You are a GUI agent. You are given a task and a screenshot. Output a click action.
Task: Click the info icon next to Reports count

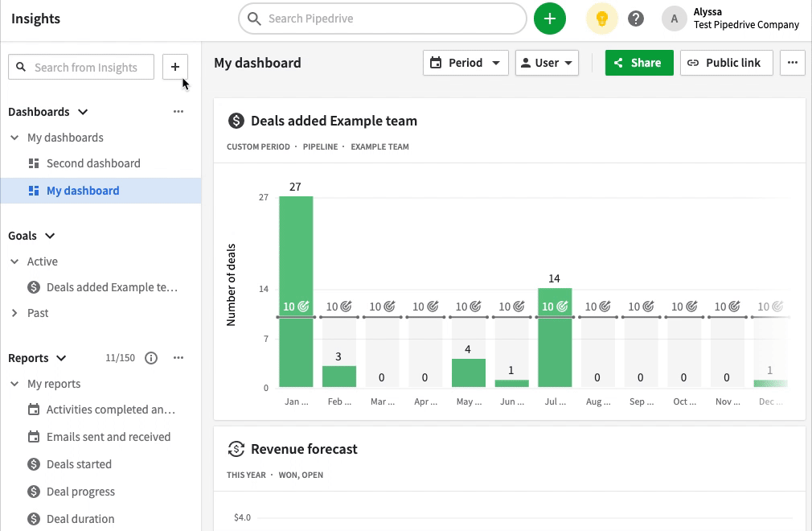coord(151,357)
